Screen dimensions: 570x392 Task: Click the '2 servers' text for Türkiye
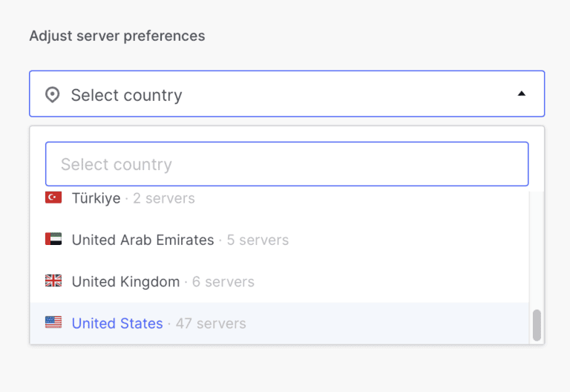[163, 198]
